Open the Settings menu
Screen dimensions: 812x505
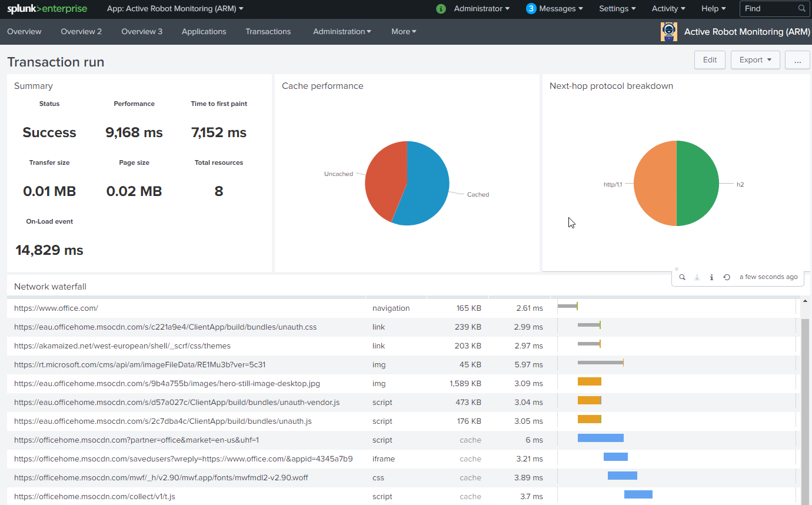point(617,9)
